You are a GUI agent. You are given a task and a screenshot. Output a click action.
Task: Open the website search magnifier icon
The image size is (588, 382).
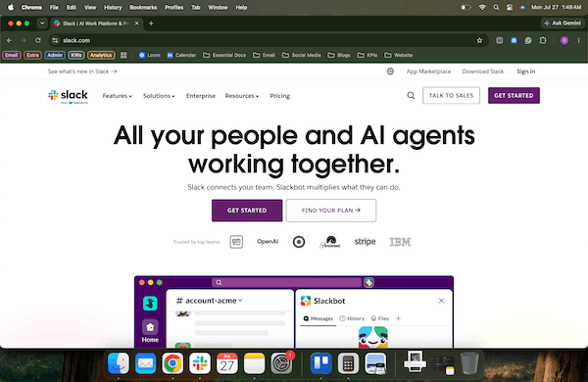pos(411,96)
